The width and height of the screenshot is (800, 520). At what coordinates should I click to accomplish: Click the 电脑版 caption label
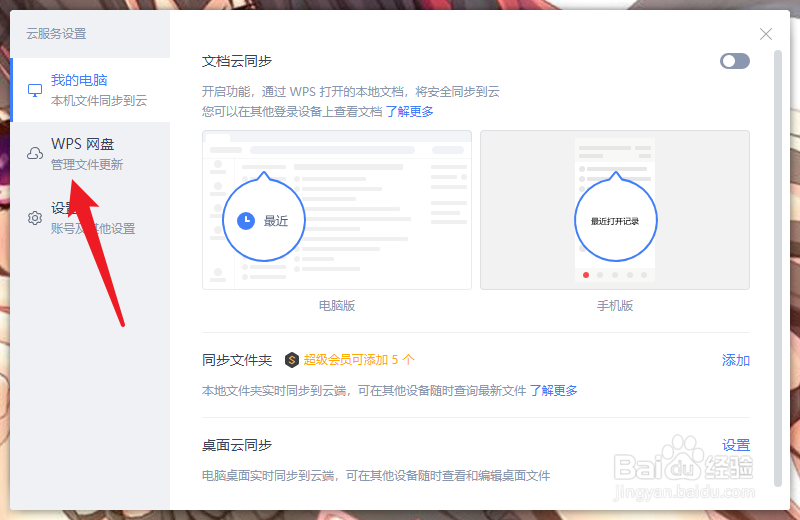(x=337, y=306)
